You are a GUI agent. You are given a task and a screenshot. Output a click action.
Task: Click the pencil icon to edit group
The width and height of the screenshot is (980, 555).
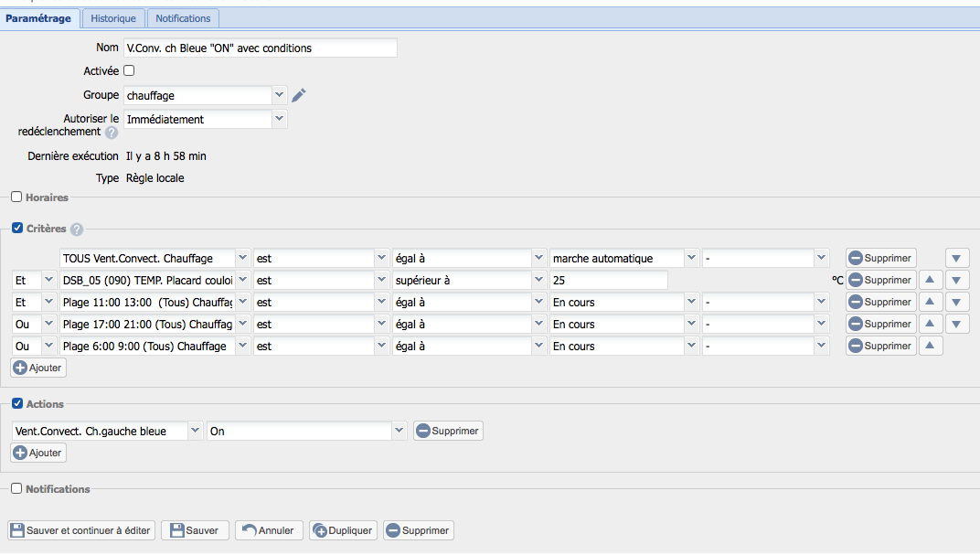(x=299, y=95)
